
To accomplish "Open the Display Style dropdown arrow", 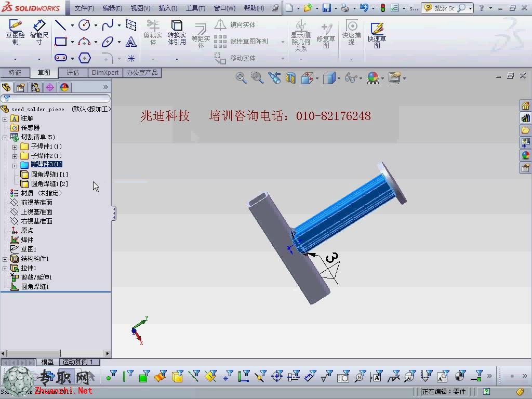I will (339, 79).
